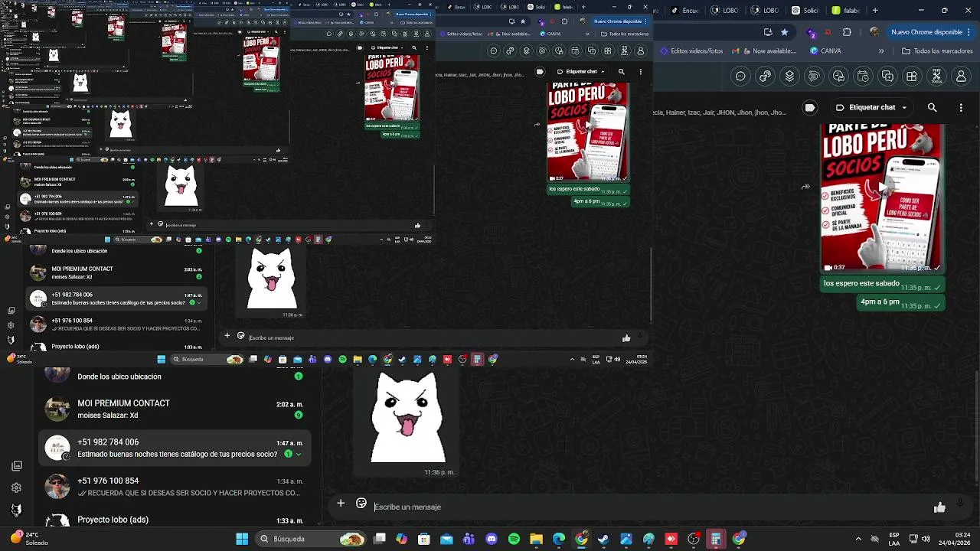Open the chat-bubble tool in full-size extension toolbar
The image size is (980, 551).
coord(740,77)
